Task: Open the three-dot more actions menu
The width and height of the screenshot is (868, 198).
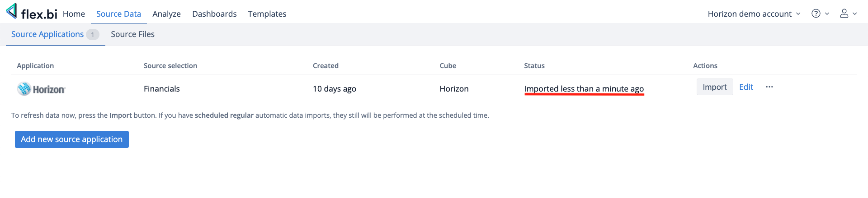Action: [x=769, y=87]
